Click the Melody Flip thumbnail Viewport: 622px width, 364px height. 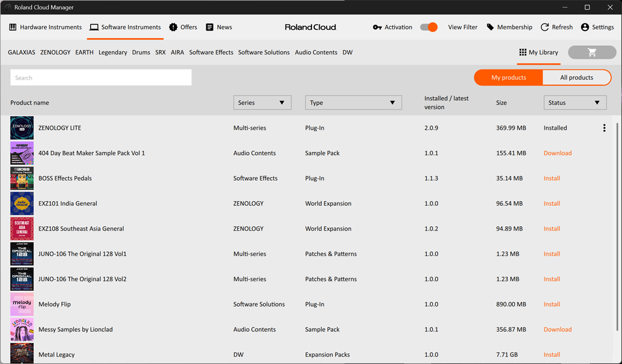click(x=22, y=304)
